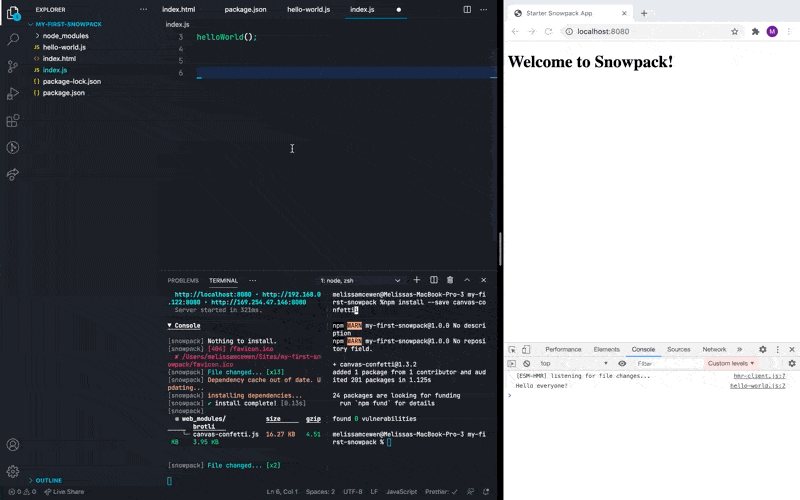800x500 pixels.
Task: Split the editor to the right
Action: coord(467,9)
